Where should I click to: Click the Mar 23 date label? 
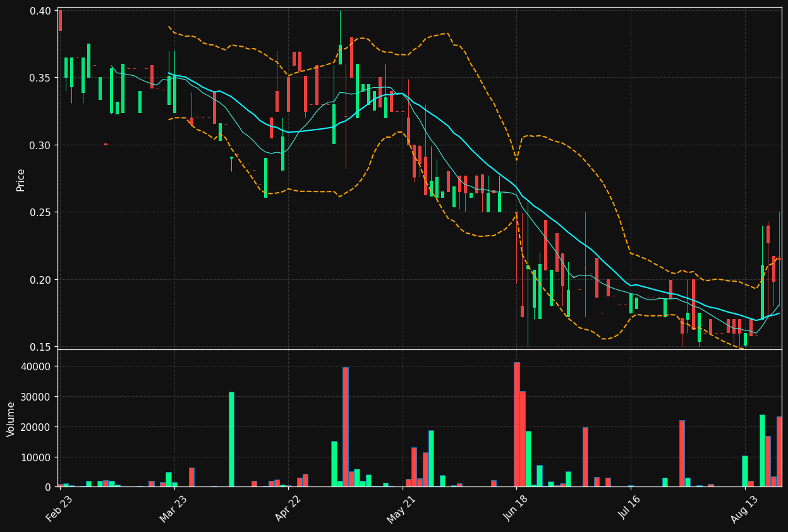click(173, 510)
